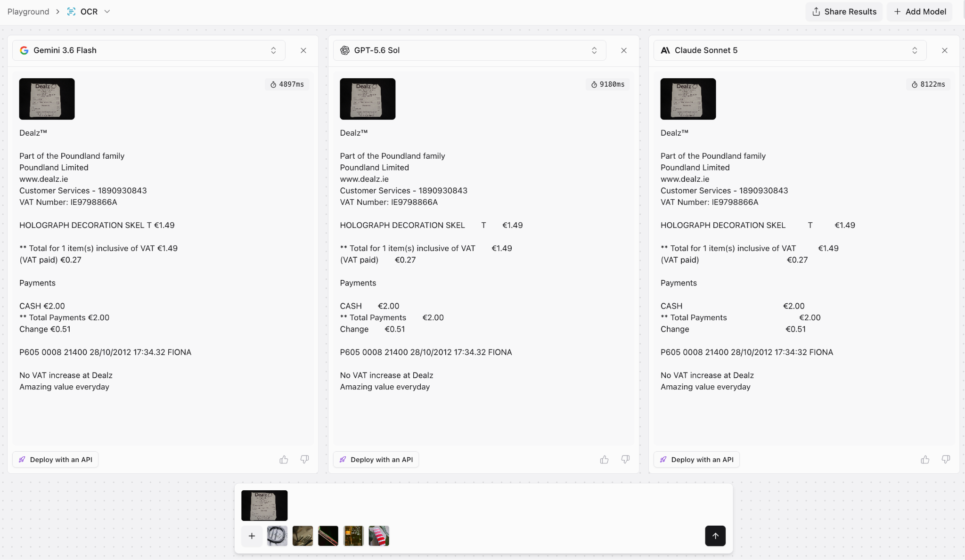Open receipt thumbnail in Gemini 3.6 Flash panel

click(x=47, y=99)
